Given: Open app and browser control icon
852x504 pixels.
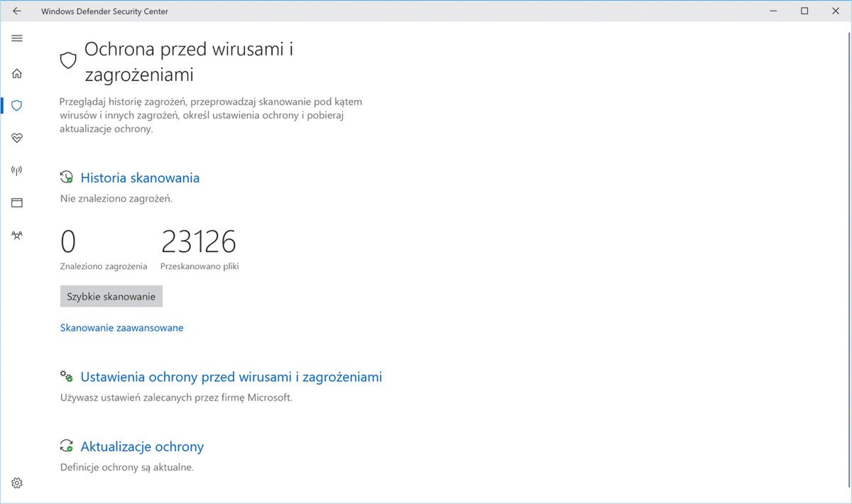Looking at the screenshot, I should coord(17,203).
